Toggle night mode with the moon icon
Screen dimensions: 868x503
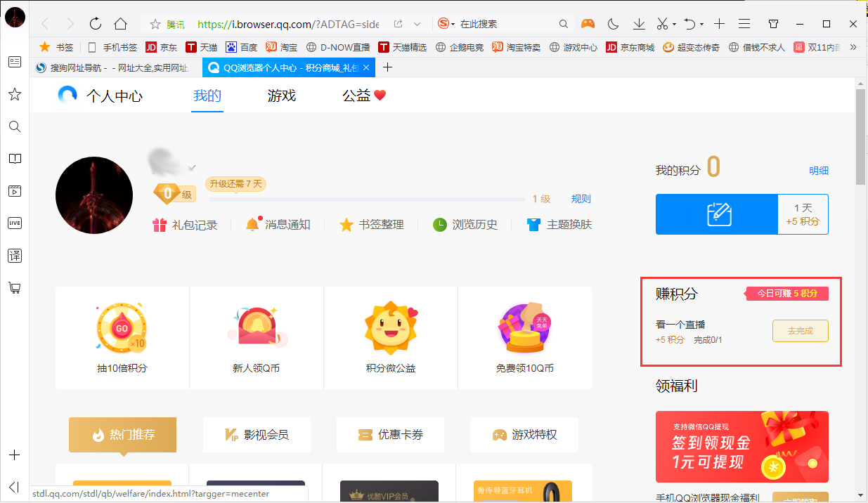pyautogui.click(x=612, y=23)
